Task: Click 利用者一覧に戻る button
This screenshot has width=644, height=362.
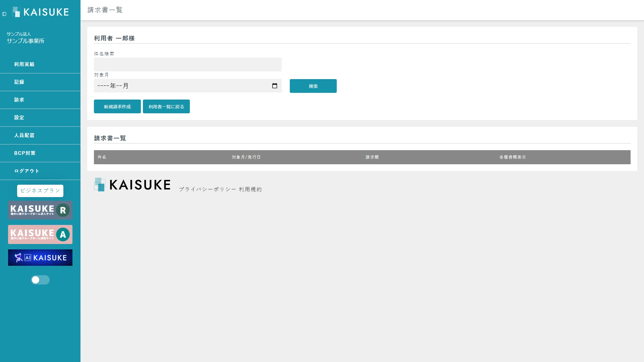Action: pos(166,107)
